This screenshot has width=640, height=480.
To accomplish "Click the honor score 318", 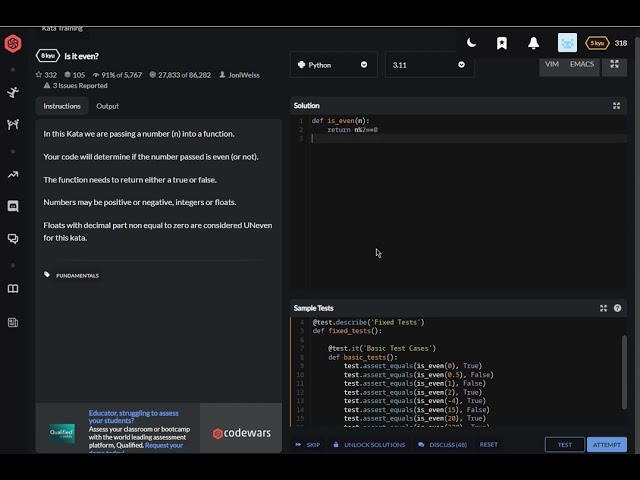I will 621,43.
